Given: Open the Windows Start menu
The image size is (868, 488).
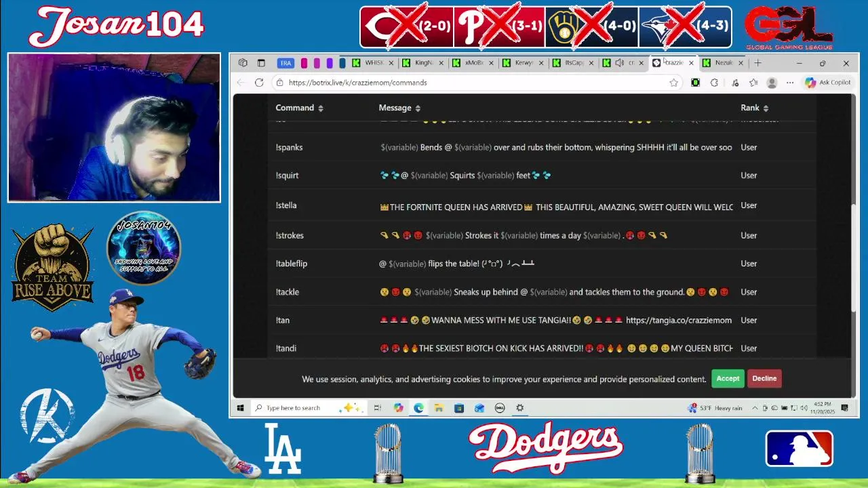Looking at the screenshot, I should pyautogui.click(x=240, y=408).
